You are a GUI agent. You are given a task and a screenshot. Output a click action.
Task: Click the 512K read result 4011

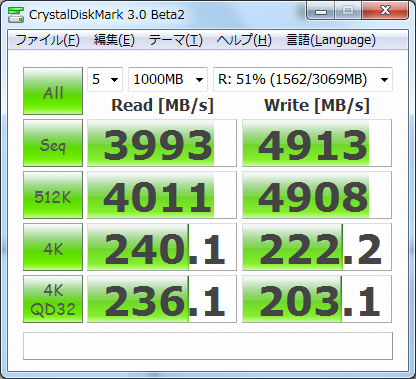coord(162,195)
